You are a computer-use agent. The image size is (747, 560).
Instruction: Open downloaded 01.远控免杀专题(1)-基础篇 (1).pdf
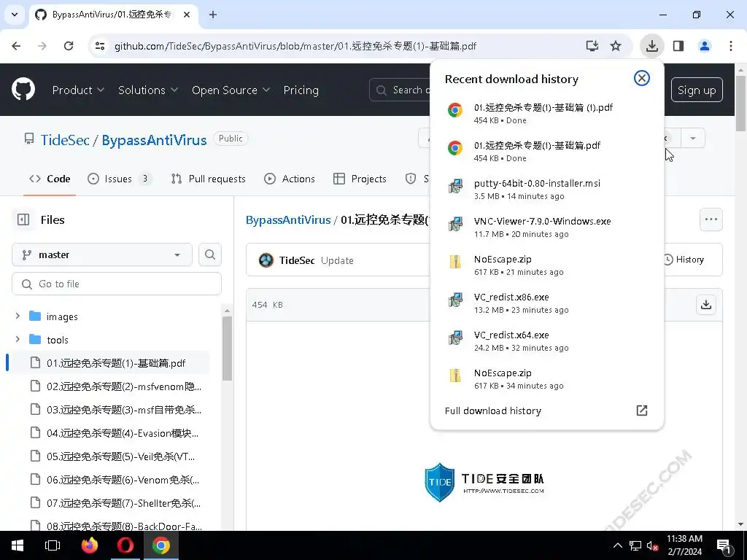pos(546,113)
